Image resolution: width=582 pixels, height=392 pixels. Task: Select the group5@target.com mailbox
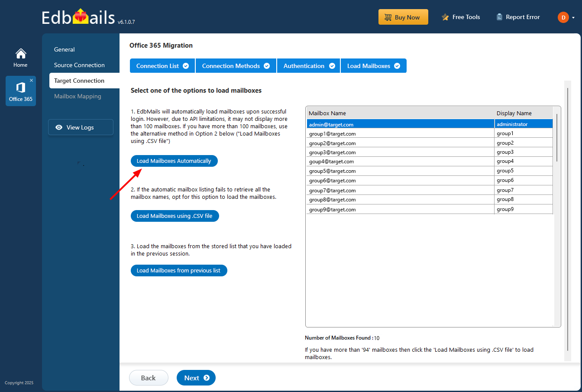coord(401,171)
